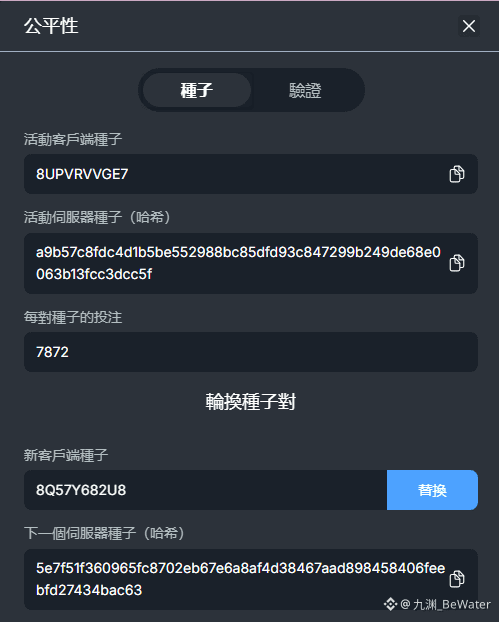Click the 每對種子的投注 label
Screen dimensions: 499x622
73,317
